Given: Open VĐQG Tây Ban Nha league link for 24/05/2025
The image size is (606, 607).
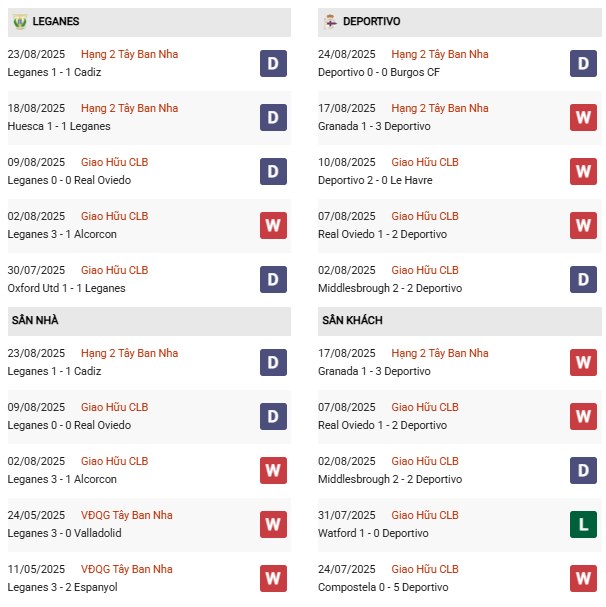Looking at the screenshot, I should [126, 515].
